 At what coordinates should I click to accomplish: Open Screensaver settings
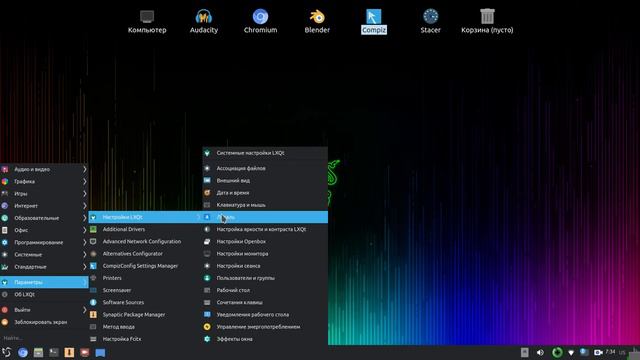tap(146, 290)
